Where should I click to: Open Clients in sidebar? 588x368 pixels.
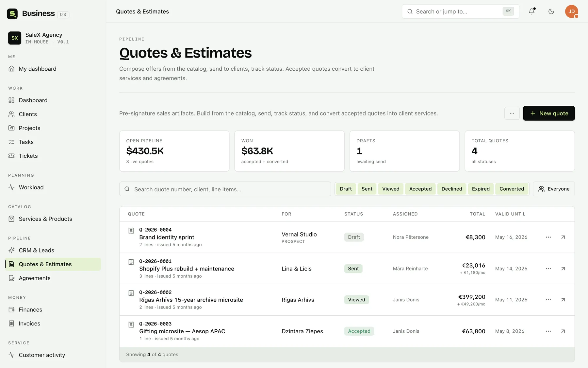point(53,114)
